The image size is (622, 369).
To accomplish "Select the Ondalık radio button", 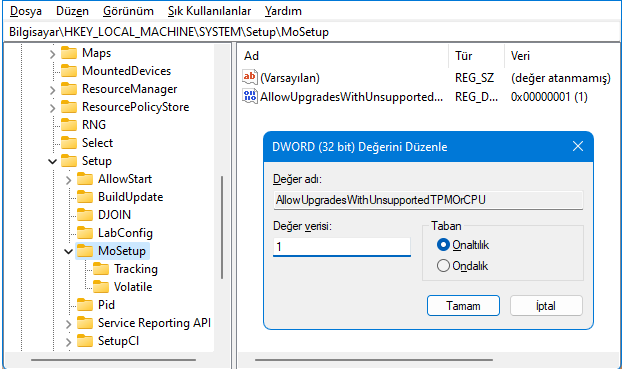I will pos(443,265).
